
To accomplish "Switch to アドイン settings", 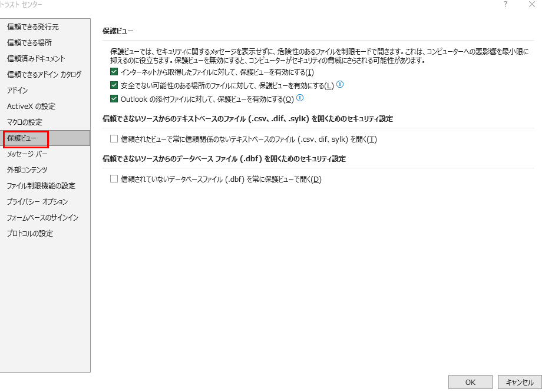I will pyautogui.click(x=18, y=90).
